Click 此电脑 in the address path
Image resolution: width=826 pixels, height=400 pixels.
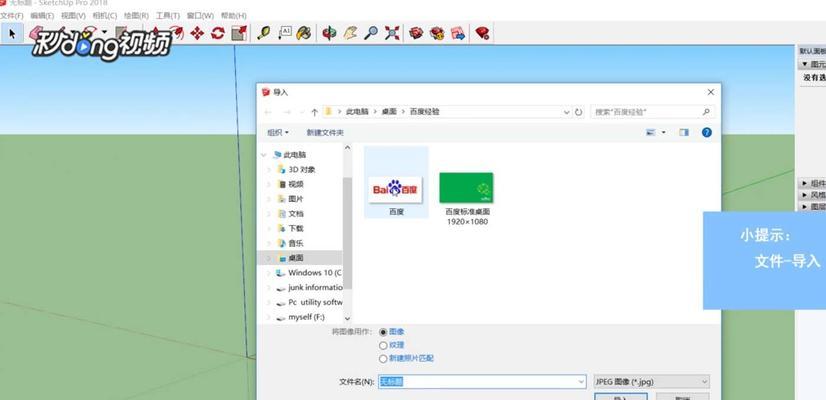357,112
